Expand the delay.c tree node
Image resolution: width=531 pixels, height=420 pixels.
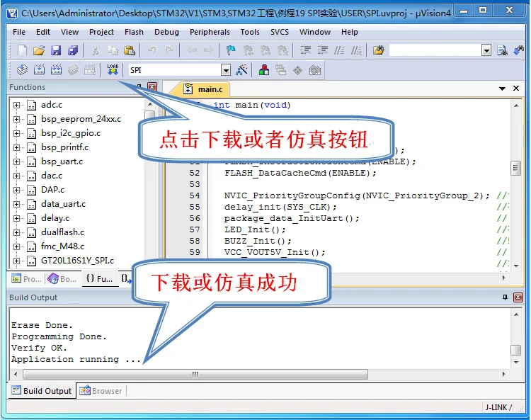tap(16, 218)
